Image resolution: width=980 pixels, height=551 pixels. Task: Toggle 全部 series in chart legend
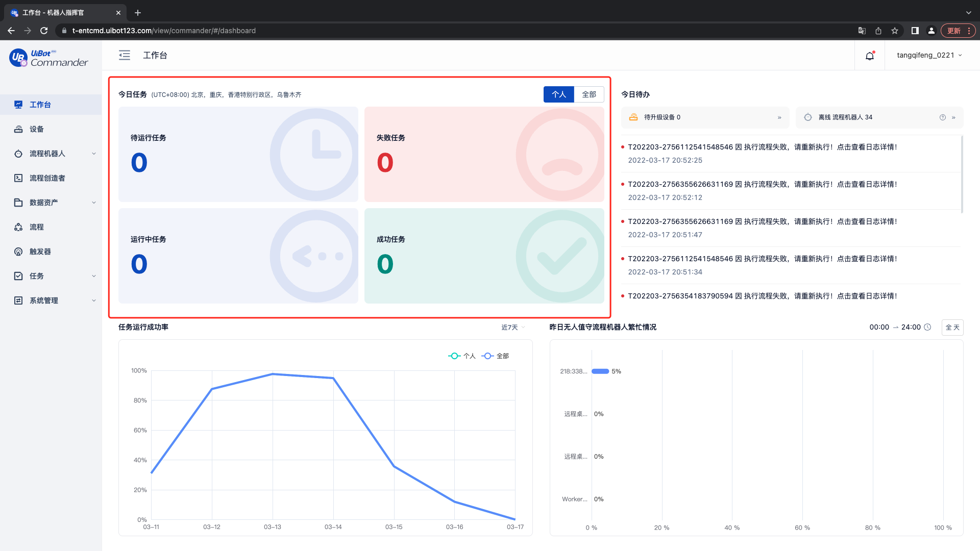point(495,356)
